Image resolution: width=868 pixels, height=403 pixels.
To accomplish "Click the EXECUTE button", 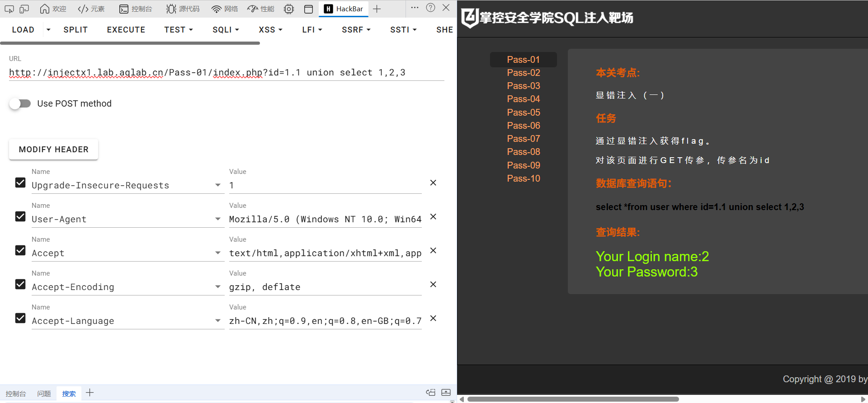I will point(126,29).
